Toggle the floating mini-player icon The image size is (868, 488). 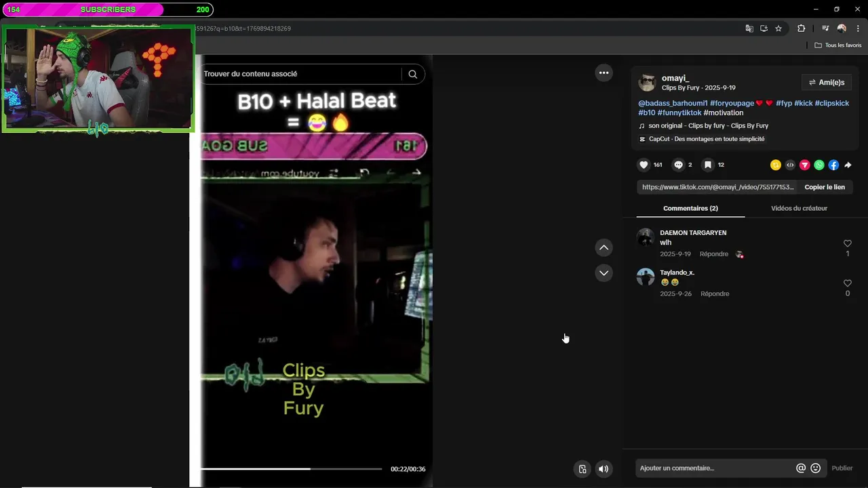583,469
